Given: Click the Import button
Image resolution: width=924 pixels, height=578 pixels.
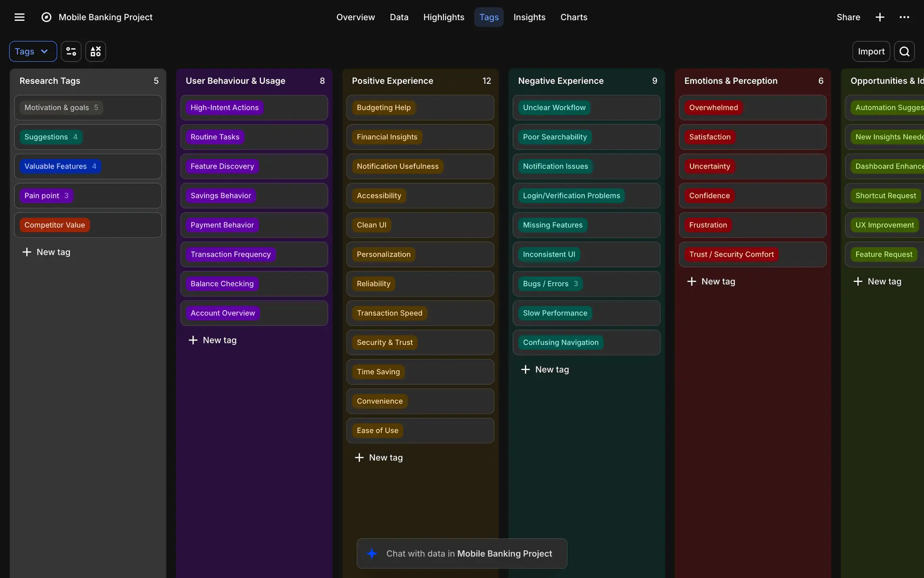Looking at the screenshot, I should 871,52.
